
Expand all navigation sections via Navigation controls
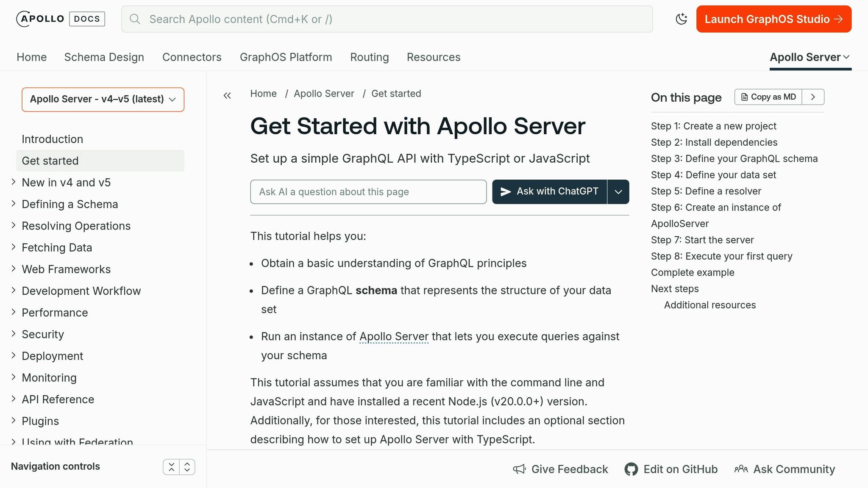(x=188, y=466)
